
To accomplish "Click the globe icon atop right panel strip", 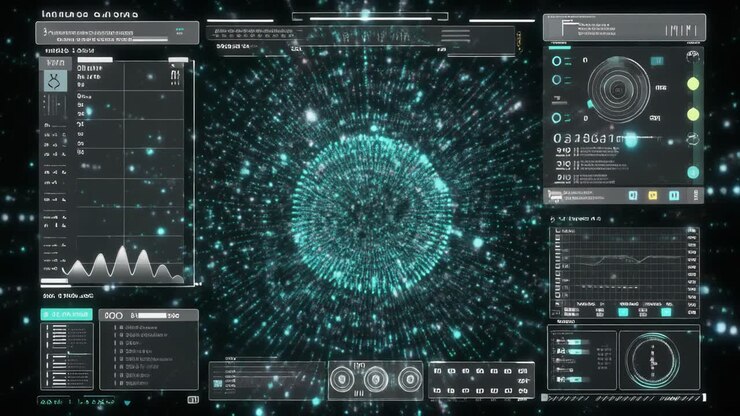I will (x=692, y=57).
